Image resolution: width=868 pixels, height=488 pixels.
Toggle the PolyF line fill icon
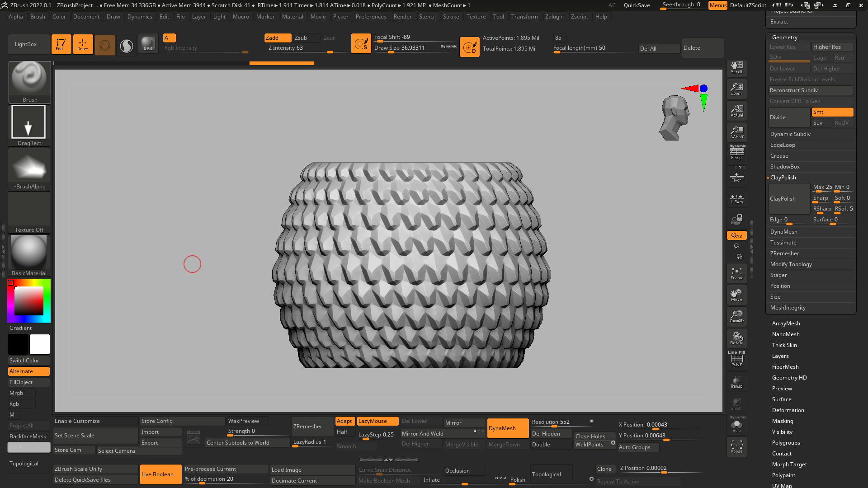click(x=736, y=359)
